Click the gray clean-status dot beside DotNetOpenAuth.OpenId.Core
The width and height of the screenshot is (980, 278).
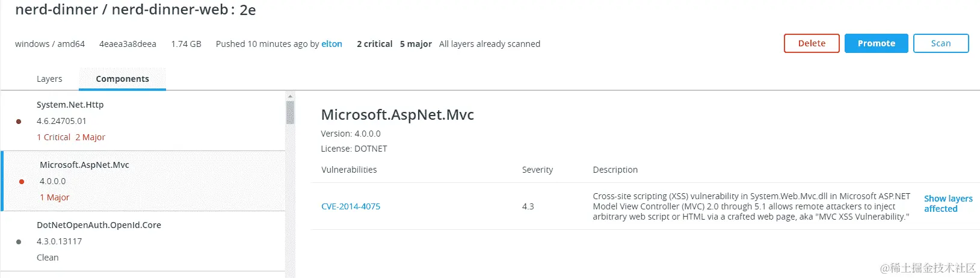(x=19, y=242)
